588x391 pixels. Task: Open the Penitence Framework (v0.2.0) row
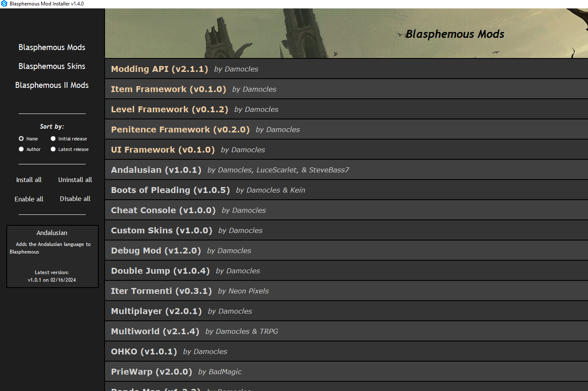(180, 129)
